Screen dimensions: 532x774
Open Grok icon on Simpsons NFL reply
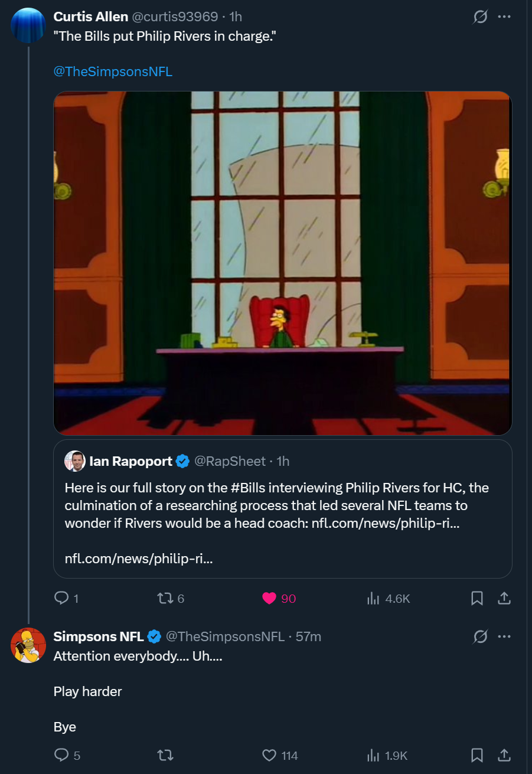[481, 636]
